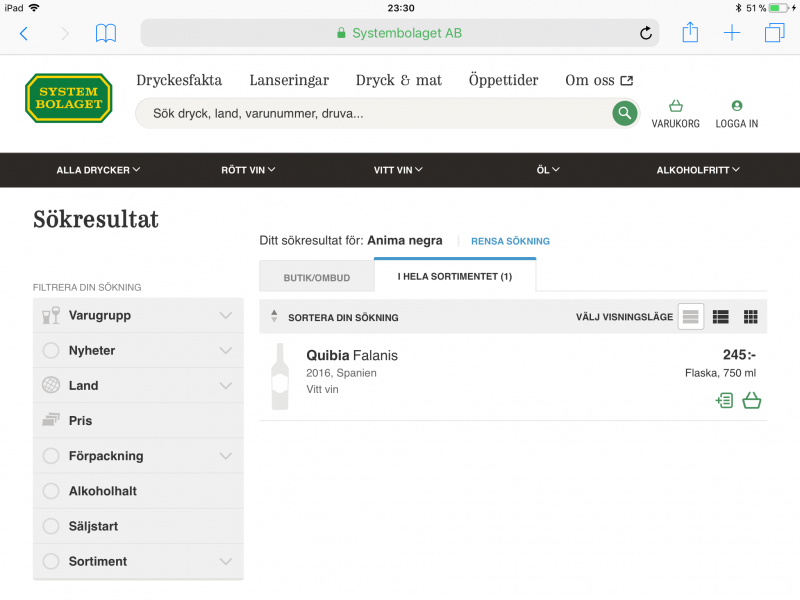Screen dimensions: 800x600
Task: Switch to the grid view mode
Action: (751, 317)
